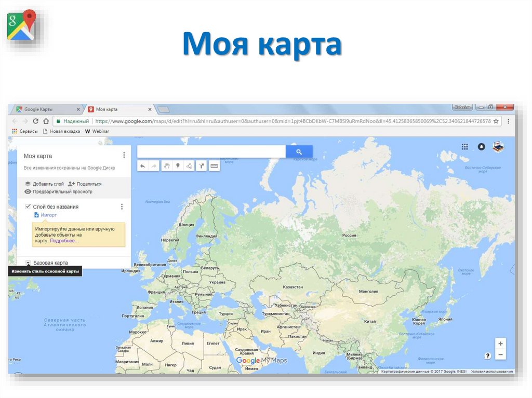Select the Add marker pin tool
Image resolution: width=532 pixels, height=398 pixels.
point(178,166)
